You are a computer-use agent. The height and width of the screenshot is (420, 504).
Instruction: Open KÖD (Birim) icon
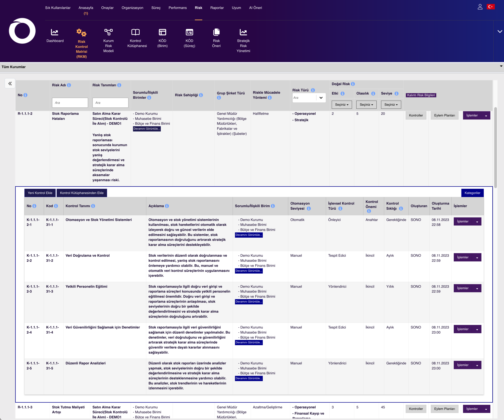[x=162, y=32]
